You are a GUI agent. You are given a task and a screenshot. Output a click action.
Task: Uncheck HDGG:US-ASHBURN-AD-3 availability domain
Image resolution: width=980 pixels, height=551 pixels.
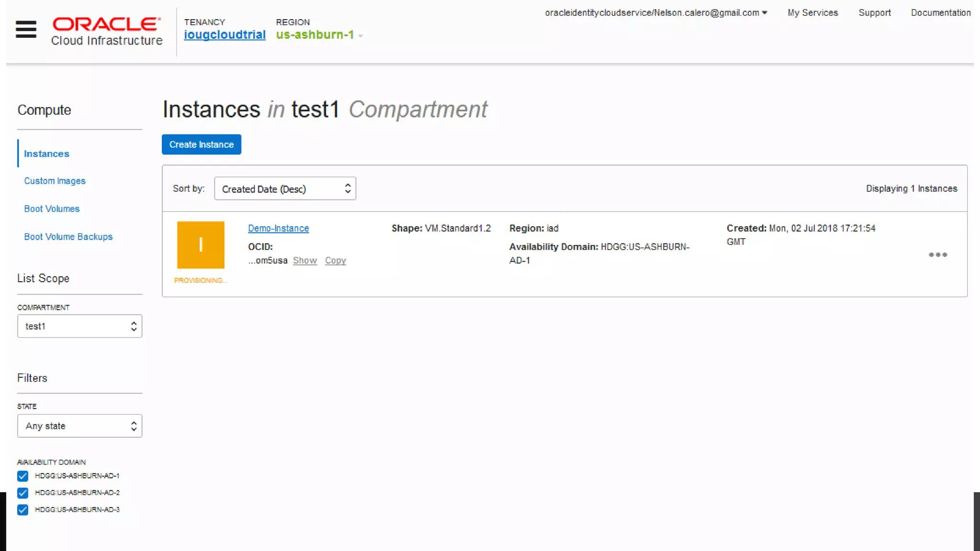point(22,510)
